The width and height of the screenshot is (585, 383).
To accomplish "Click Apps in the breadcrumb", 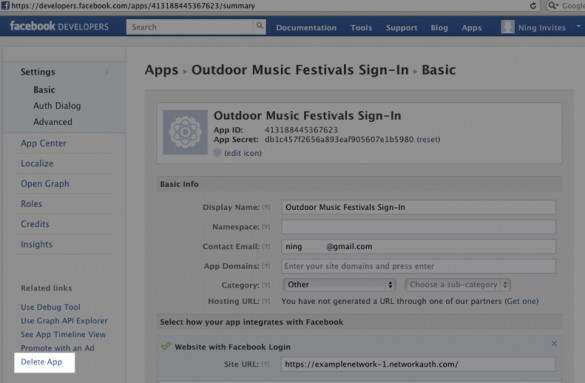I will (x=161, y=70).
